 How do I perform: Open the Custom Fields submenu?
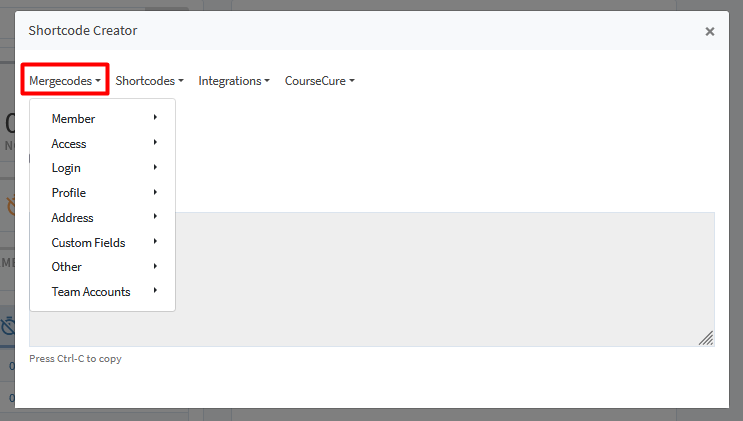click(x=102, y=242)
